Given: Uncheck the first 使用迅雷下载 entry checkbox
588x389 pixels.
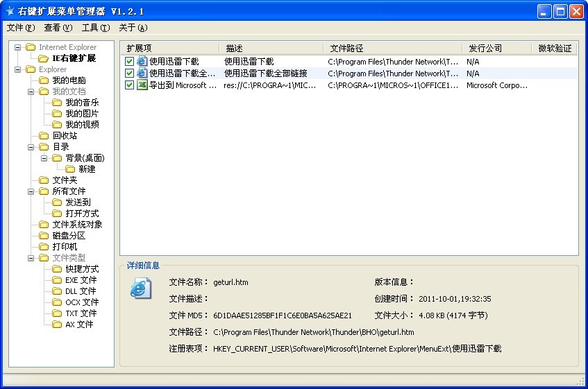Looking at the screenshot, I should [129, 62].
